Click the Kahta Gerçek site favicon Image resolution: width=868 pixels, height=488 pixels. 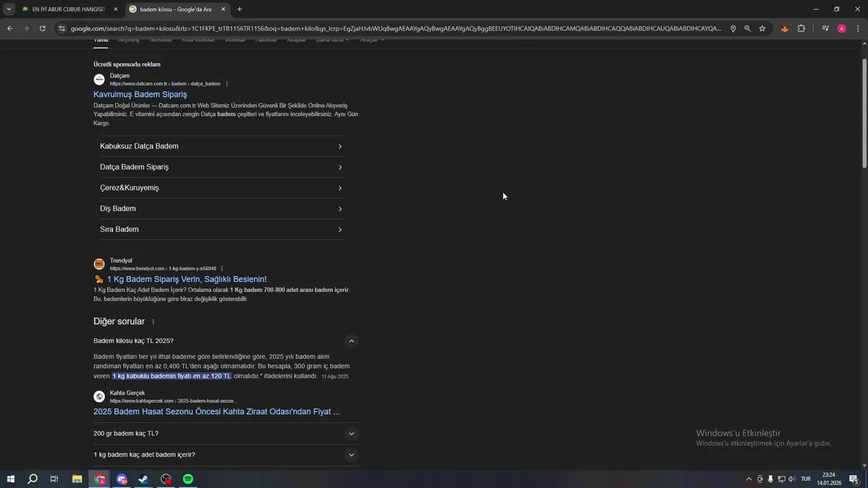pyautogui.click(x=99, y=396)
